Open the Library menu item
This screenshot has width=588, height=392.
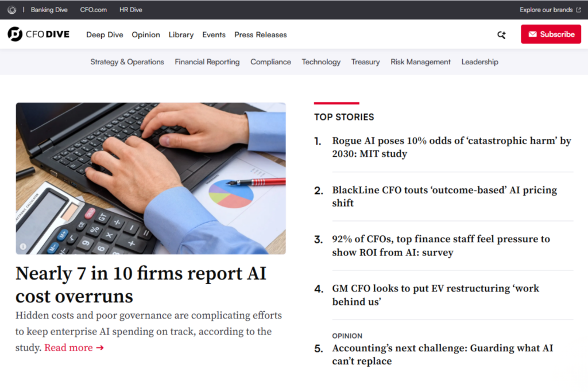click(x=181, y=34)
